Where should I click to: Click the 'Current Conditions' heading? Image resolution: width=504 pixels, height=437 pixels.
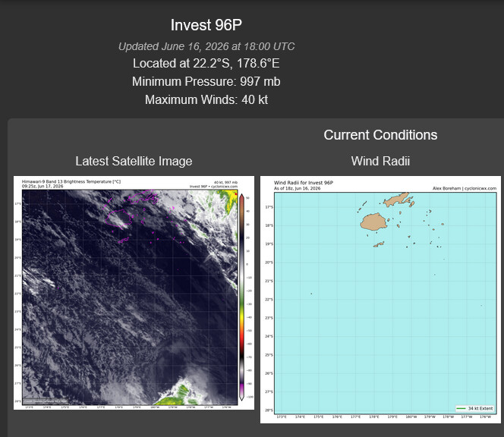(x=380, y=135)
